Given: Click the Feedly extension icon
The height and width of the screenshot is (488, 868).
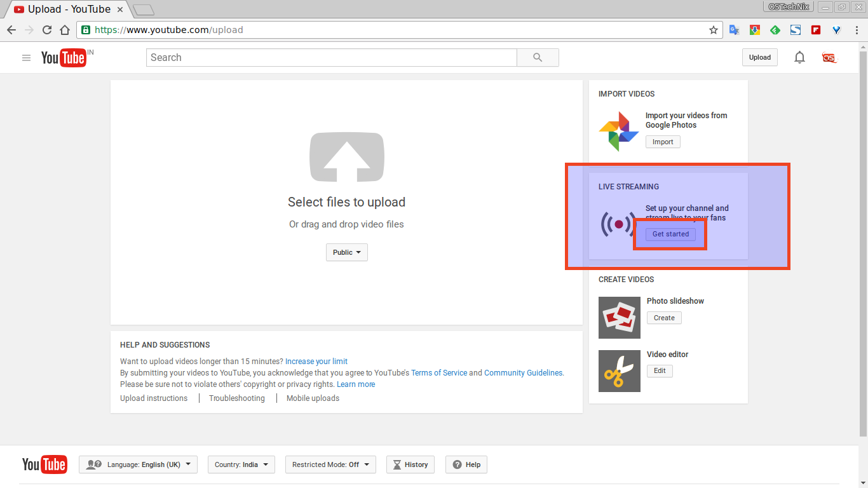Looking at the screenshot, I should [775, 30].
